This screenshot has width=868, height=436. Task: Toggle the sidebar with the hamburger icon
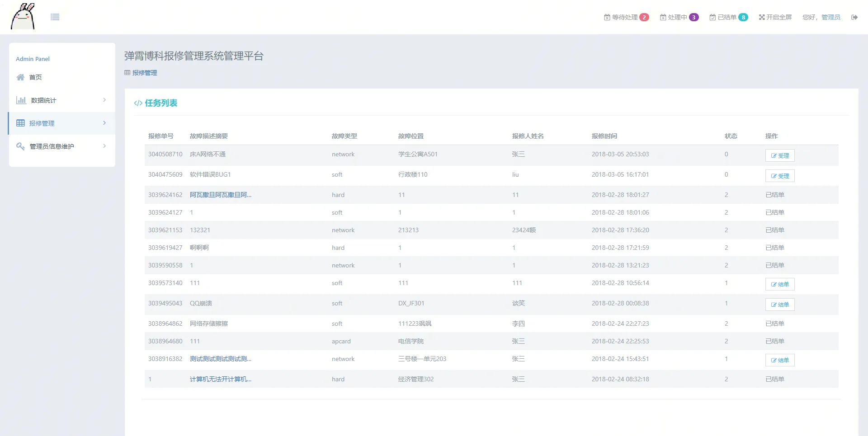[x=55, y=17]
